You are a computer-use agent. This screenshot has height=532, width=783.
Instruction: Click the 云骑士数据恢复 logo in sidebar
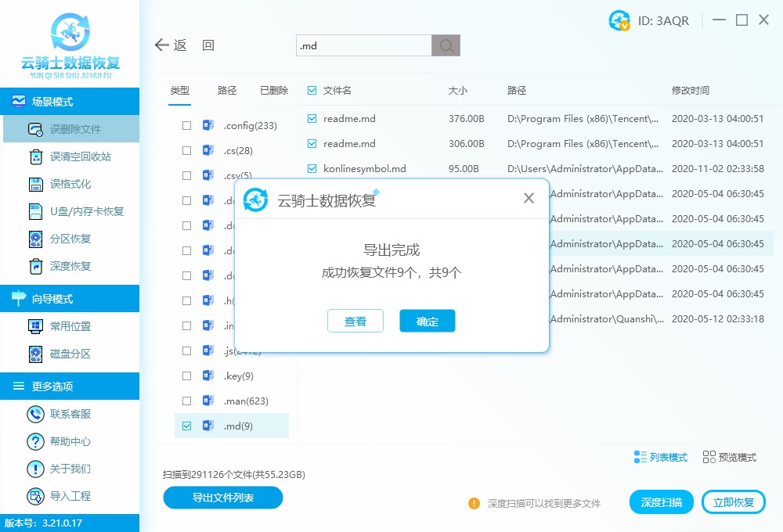coord(70,45)
